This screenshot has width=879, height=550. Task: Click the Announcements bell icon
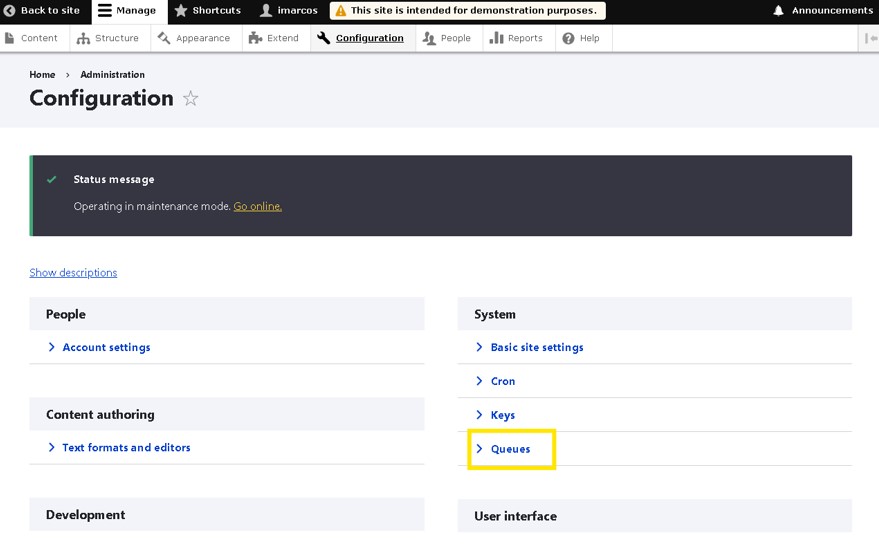click(x=779, y=11)
